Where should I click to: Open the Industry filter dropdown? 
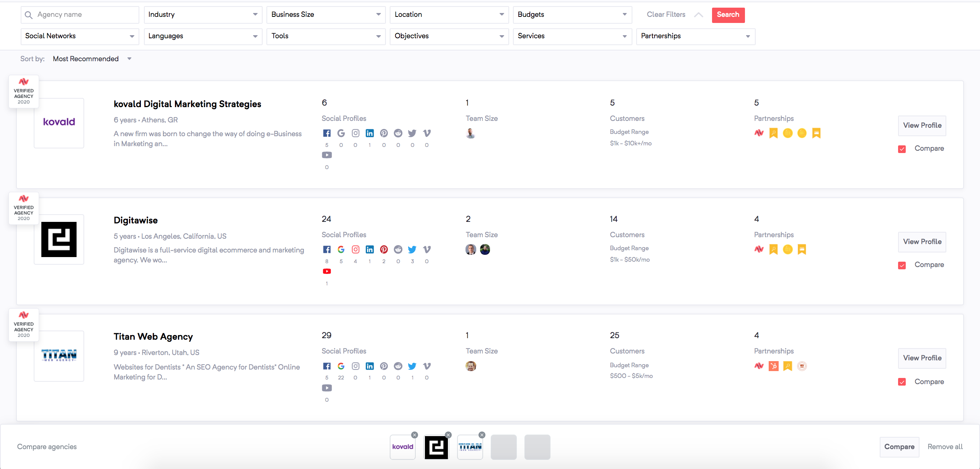pyautogui.click(x=203, y=15)
